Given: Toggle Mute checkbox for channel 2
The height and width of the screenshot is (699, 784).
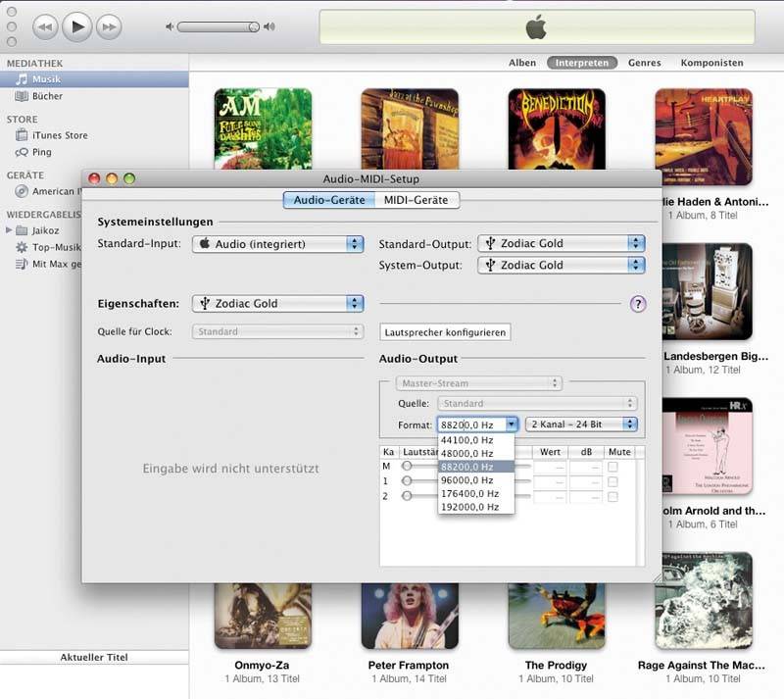Looking at the screenshot, I should click(612, 496).
